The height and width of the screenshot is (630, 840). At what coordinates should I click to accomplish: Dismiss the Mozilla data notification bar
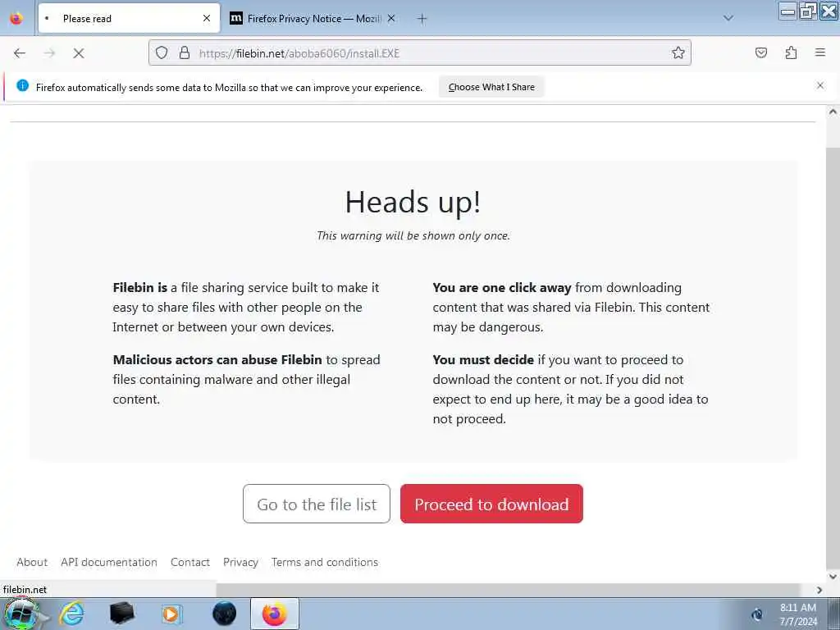coord(820,85)
